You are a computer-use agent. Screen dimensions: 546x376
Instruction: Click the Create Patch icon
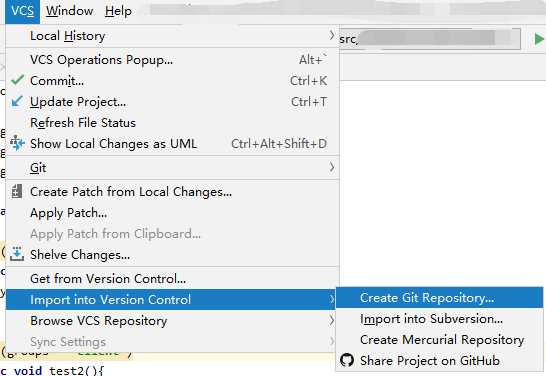pyautogui.click(x=17, y=191)
